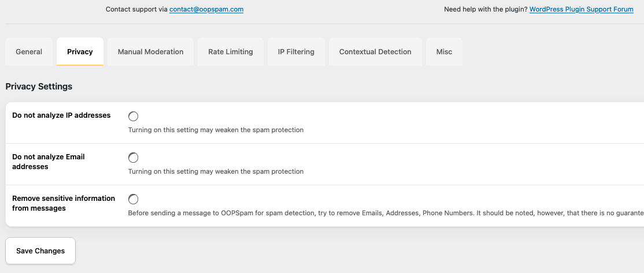644x273 pixels.
Task: Select the Privacy tab
Action: tap(80, 52)
